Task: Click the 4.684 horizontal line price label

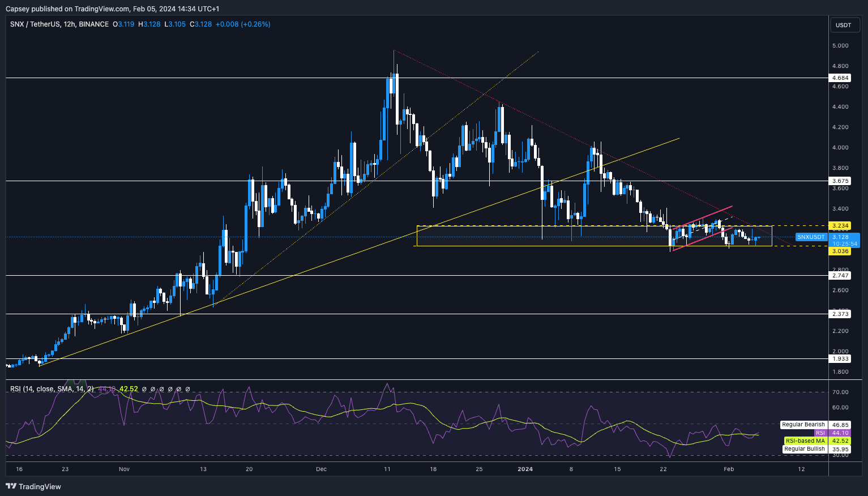Action: coord(840,78)
